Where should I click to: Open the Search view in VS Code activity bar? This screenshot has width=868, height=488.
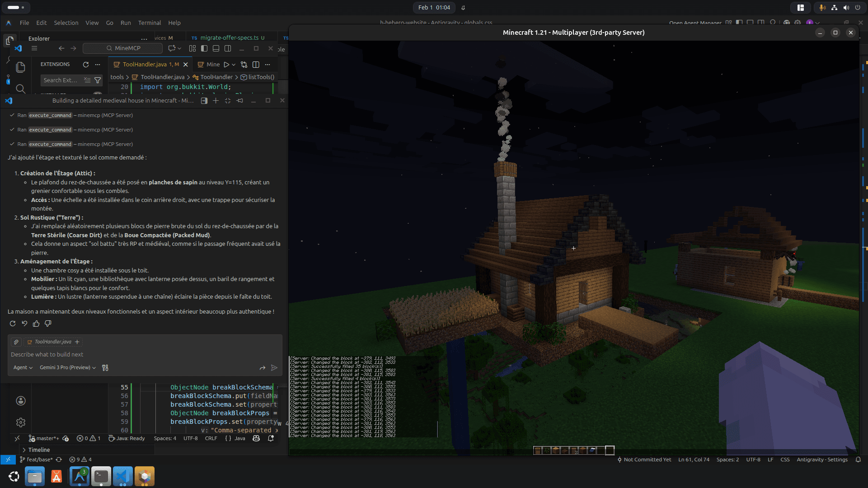[20, 89]
